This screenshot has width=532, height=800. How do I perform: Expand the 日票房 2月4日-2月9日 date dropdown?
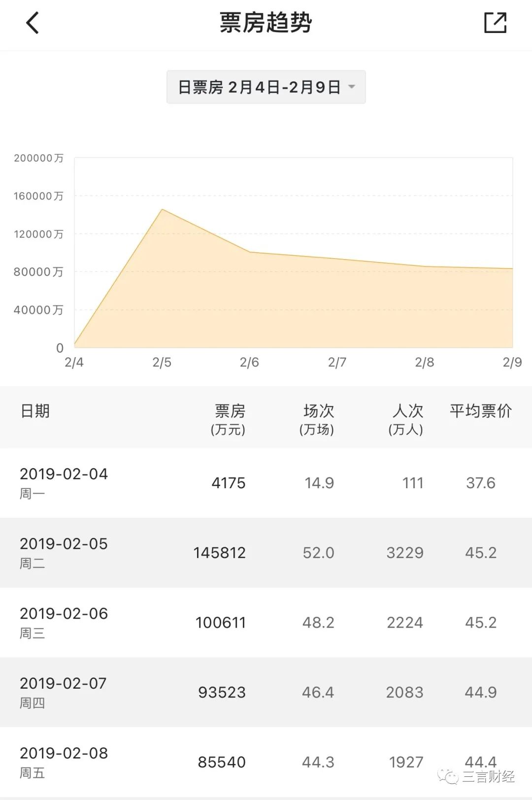click(x=266, y=87)
